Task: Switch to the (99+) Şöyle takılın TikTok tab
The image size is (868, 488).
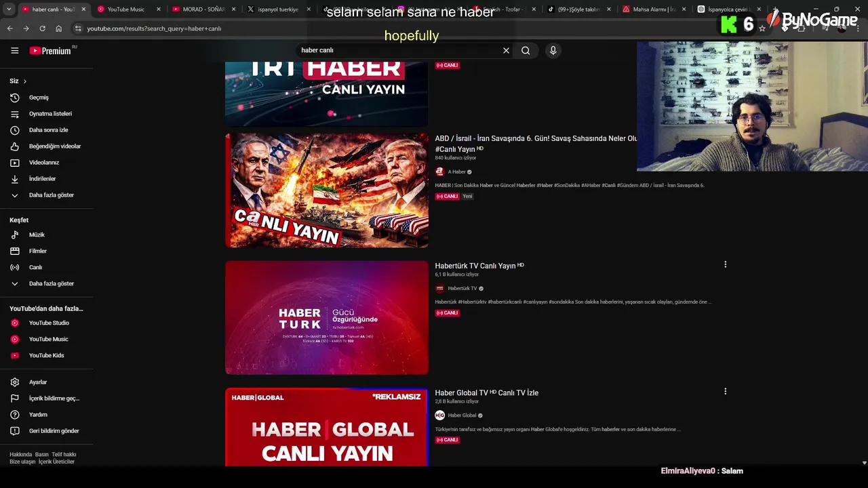Action: [x=578, y=9]
